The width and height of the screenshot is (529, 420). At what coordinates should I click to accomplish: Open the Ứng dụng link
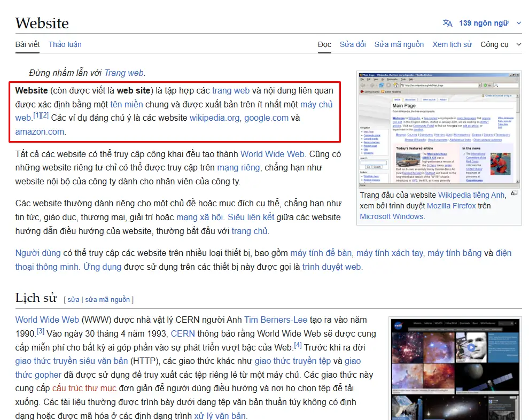coord(102,267)
